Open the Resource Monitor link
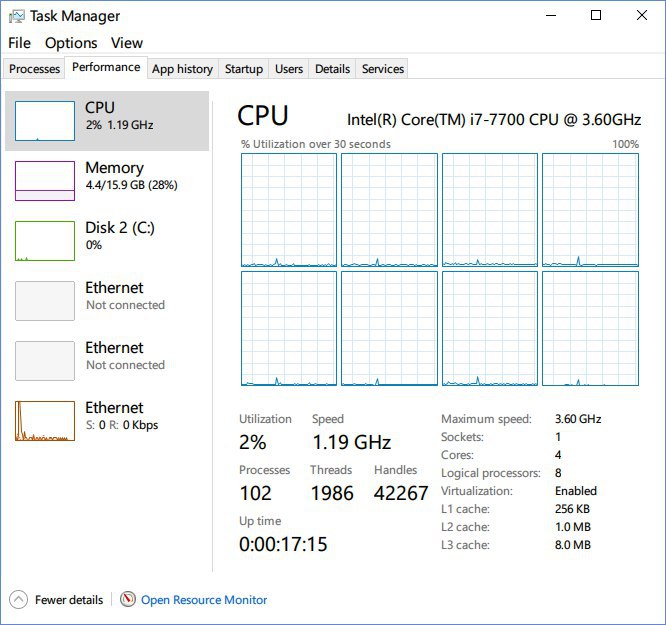 coord(204,600)
